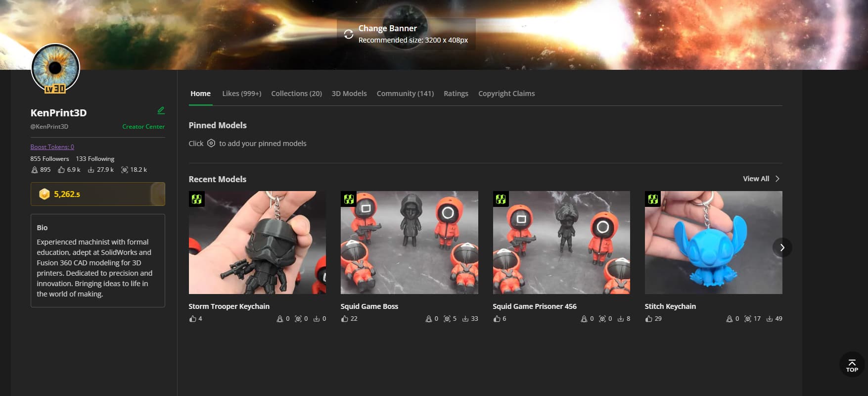Click the Change Banner refresh icon
The height and width of the screenshot is (396, 868).
[349, 34]
